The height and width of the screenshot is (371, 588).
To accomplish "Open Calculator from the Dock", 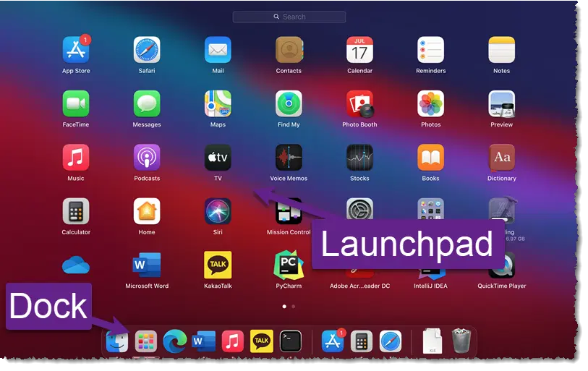I will pos(362,341).
